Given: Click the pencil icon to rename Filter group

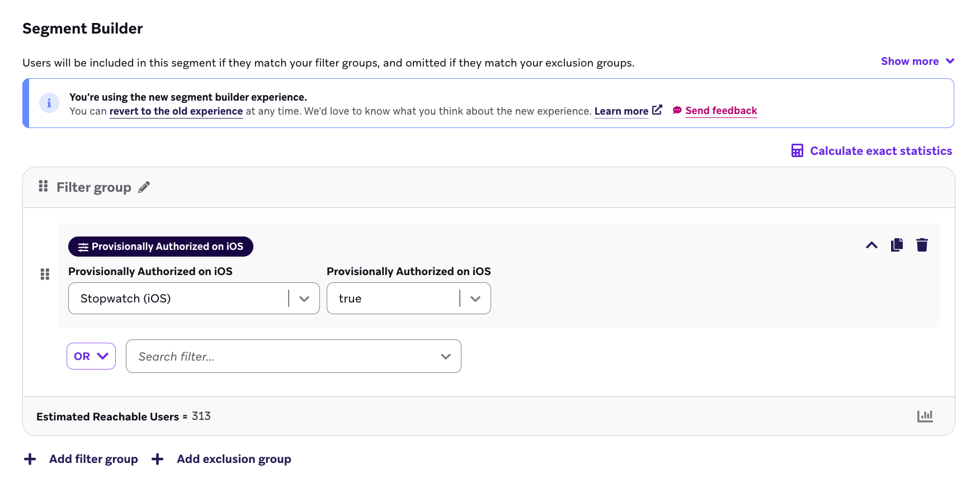Looking at the screenshot, I should (x=144, y=187).
